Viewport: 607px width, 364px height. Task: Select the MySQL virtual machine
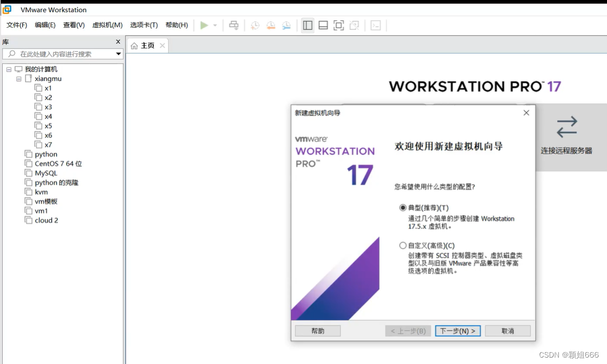(x=46, y=173)
